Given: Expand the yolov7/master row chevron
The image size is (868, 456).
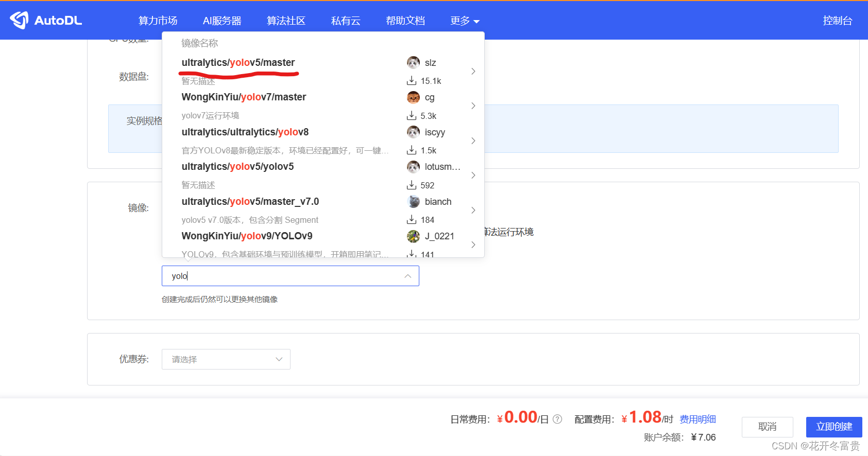Looking at the screenshot, I should pyautogui.click(x=473, y=106).
